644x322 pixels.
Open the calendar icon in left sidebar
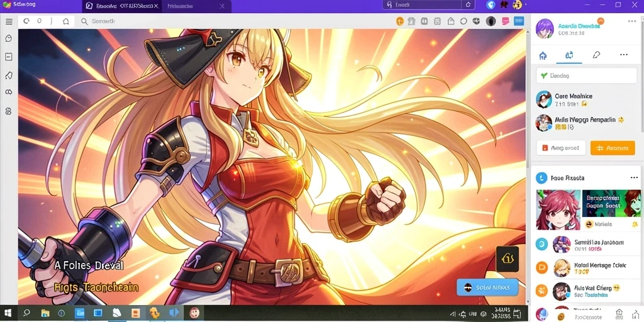click(x=9, y=57)
